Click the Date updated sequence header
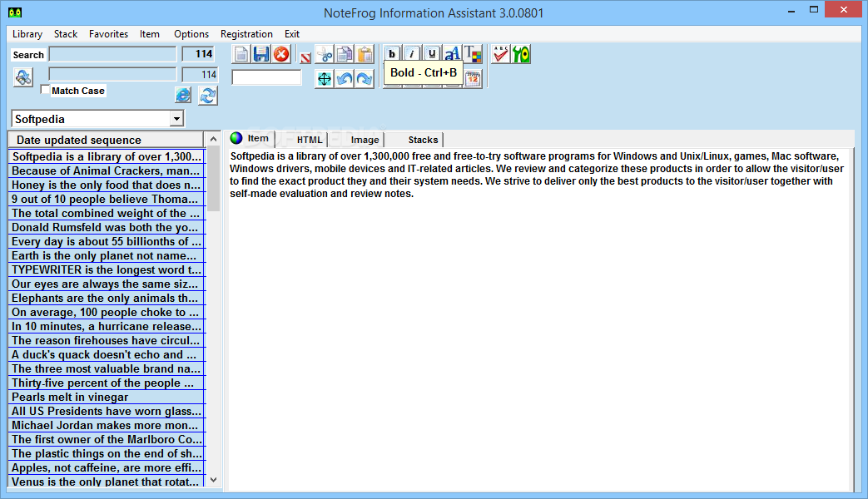The width and height of the screenshot is (868, 499). [x=107, y=140]
